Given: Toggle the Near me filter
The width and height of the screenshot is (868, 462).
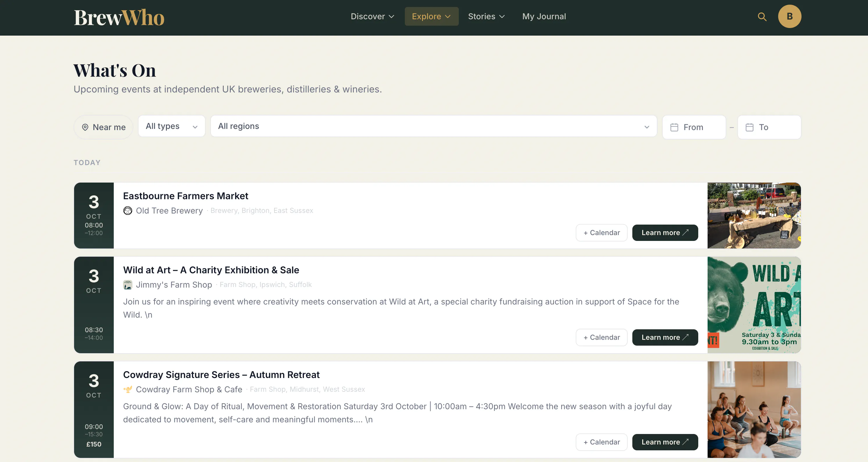Looking at the screenshot, I should click(x=104, y=127).
